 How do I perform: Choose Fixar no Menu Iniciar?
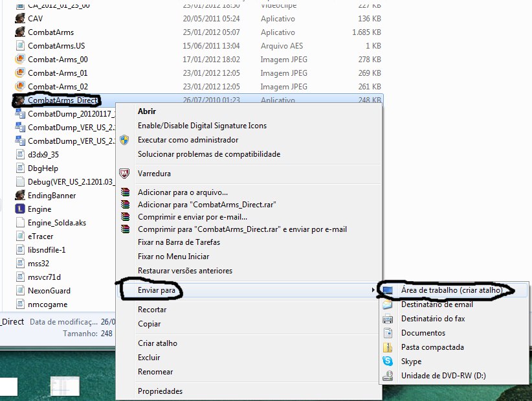click(x=173, y=257)
